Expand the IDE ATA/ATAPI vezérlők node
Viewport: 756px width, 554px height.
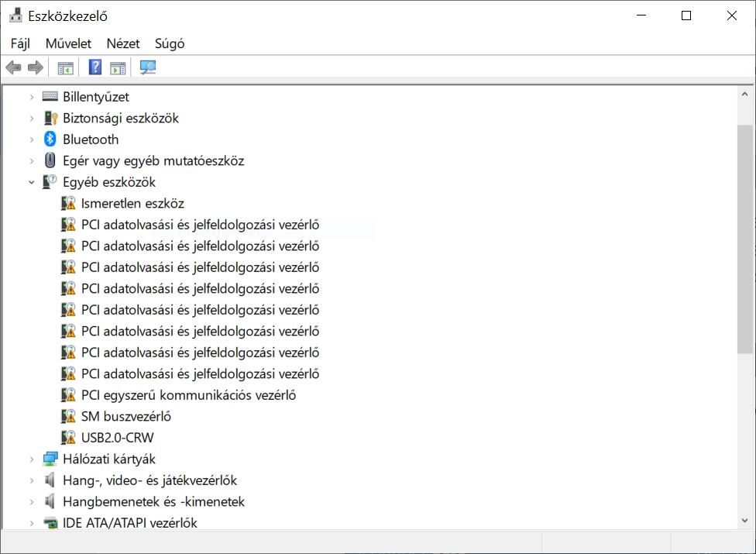pyautogui.click(x=31, y=523)
